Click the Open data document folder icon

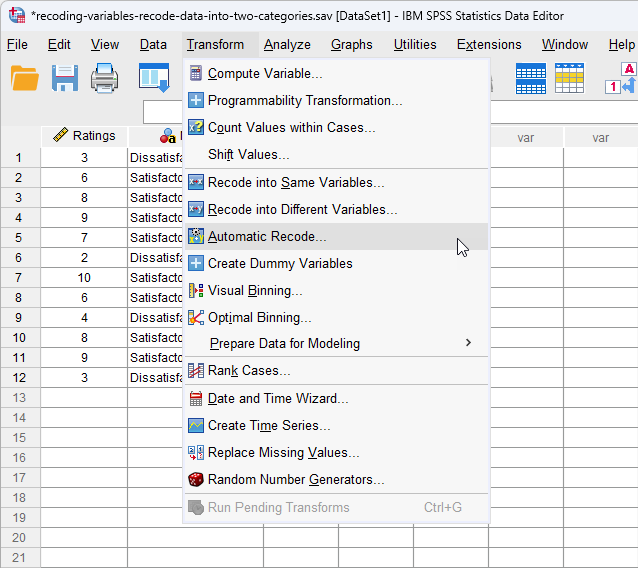click(24, 78)
